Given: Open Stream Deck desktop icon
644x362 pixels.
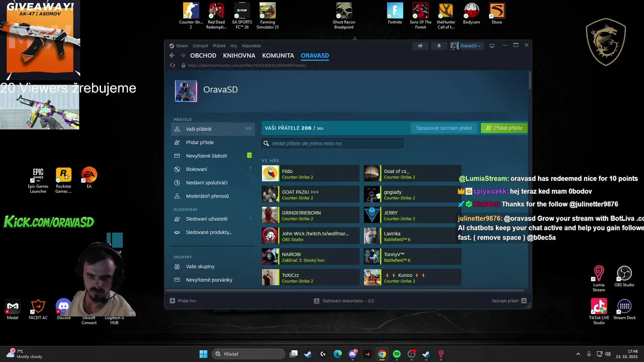Looking at the screenshot, I should 624,309.
